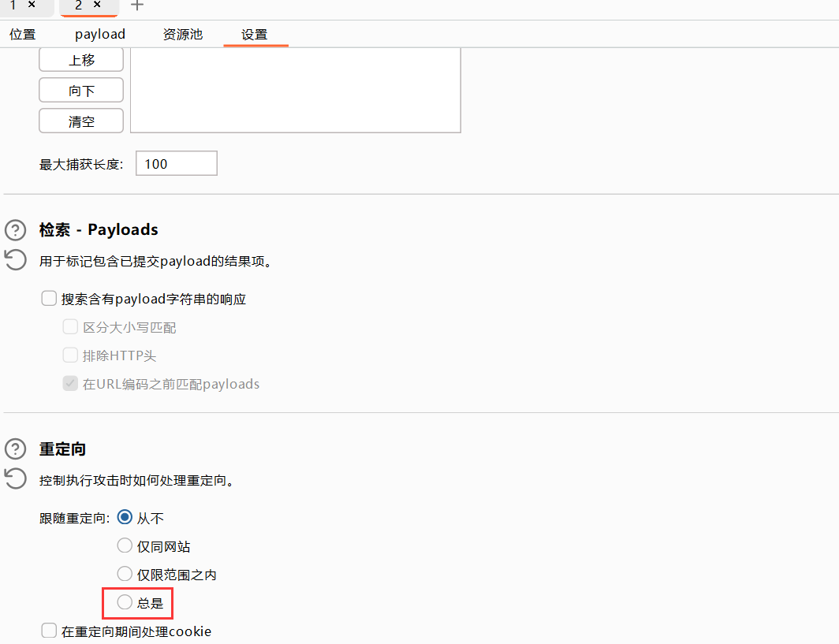Screen dimensions: 839x644
Task: Open the payload tab
Action: (100, 35)
